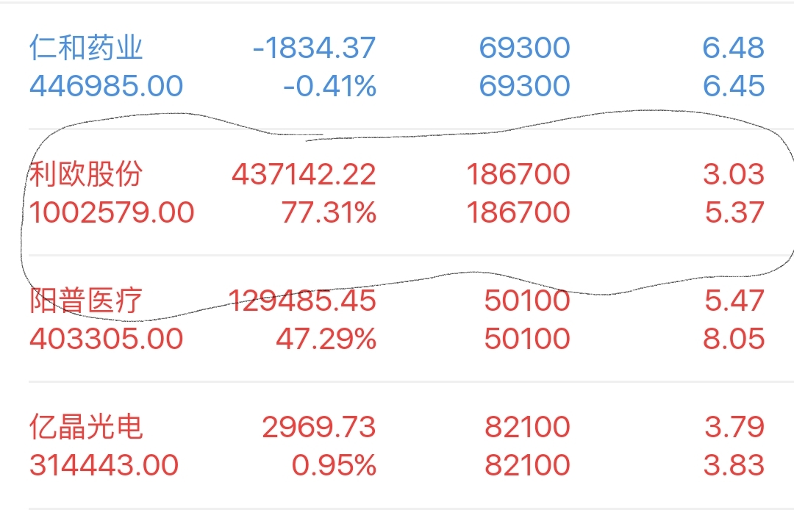Image resolution: width=794 pixels, height=532 pixels.
Task: Click the 77.31% profit percentage
Action: coord(329,212)
